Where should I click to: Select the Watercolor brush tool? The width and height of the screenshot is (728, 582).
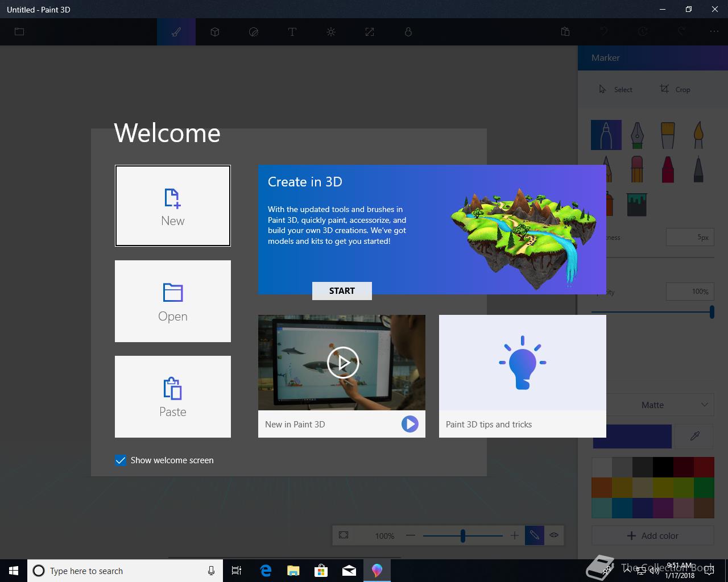point(698,135)
